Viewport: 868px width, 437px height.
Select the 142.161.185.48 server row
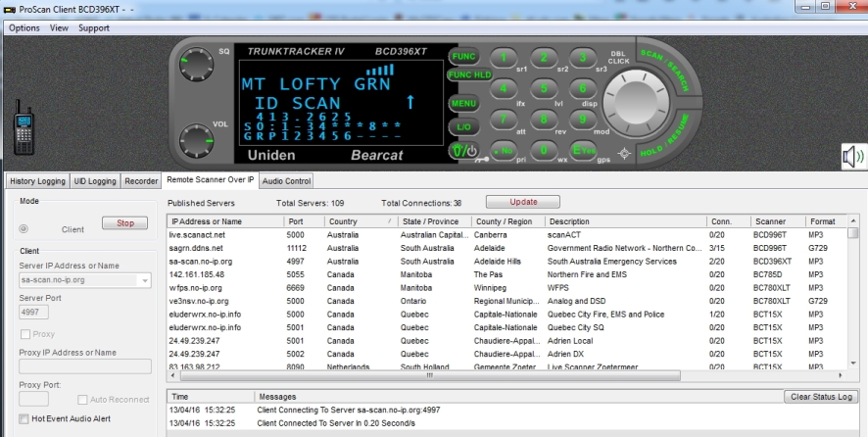507,274
